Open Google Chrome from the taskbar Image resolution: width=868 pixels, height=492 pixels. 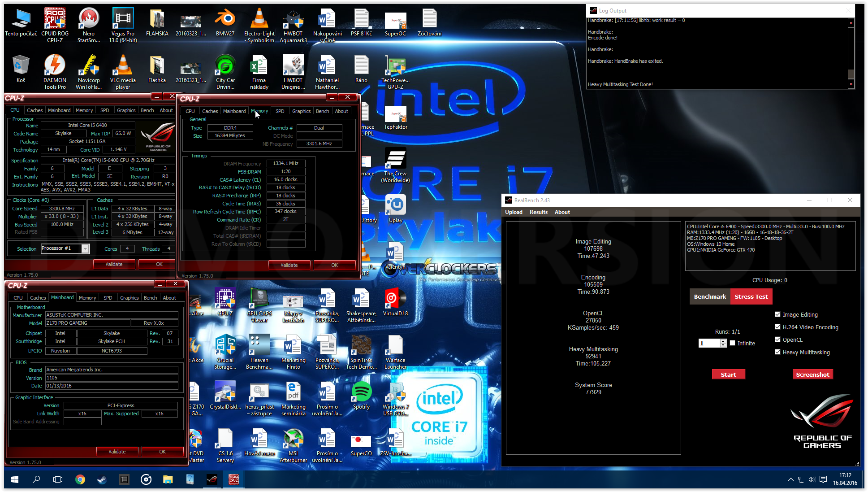pos(80,479)
